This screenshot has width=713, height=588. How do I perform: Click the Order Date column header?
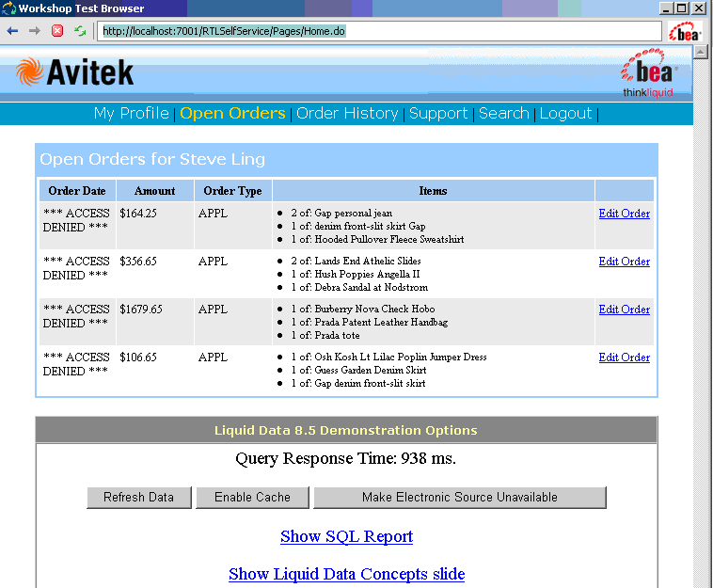77,191
